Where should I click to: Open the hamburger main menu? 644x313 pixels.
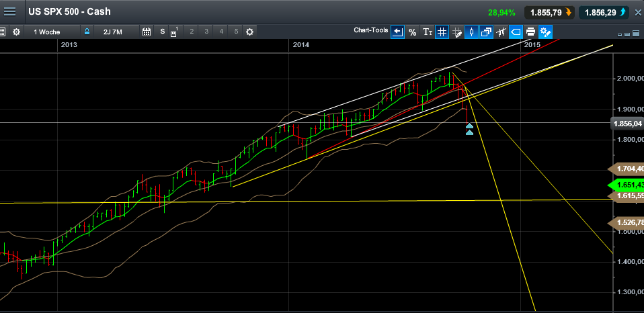pos(9,11)
